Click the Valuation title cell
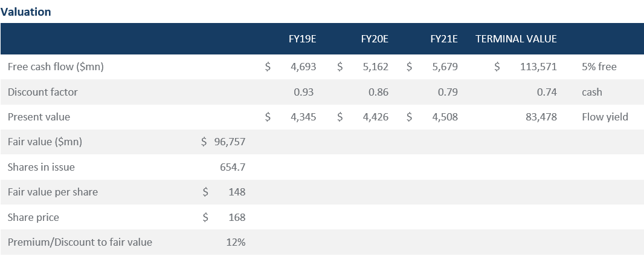The image size is (644, 256). pos(26,11)
